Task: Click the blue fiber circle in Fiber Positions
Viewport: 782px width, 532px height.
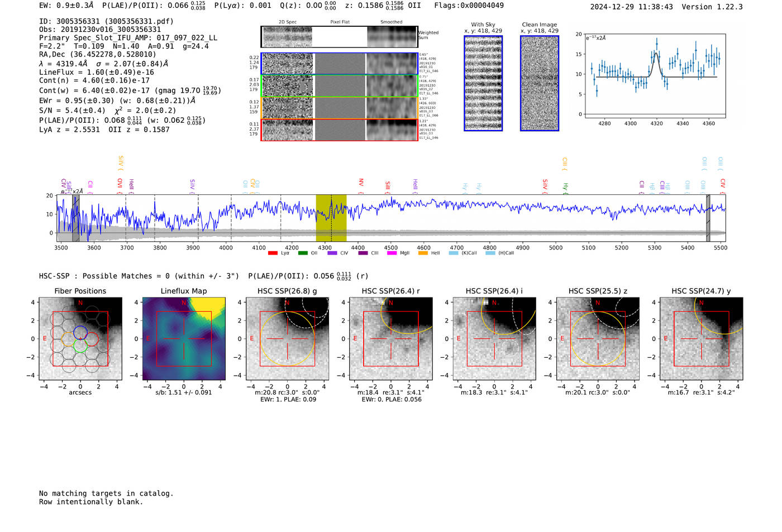Action: pos(80,333)
